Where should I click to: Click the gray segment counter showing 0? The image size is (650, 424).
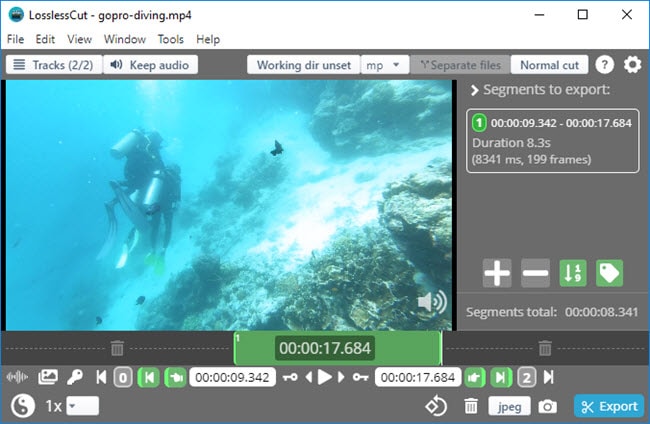click(123, 378)
